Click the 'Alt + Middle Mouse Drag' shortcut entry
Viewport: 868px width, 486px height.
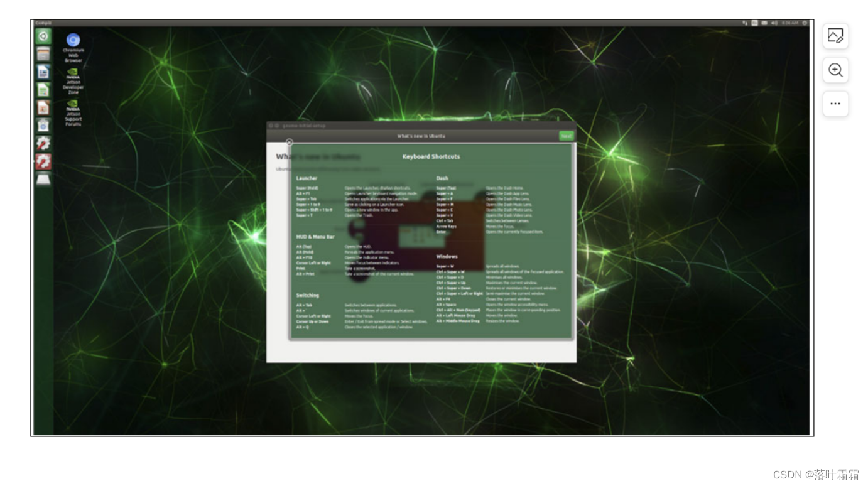(458, 321)
